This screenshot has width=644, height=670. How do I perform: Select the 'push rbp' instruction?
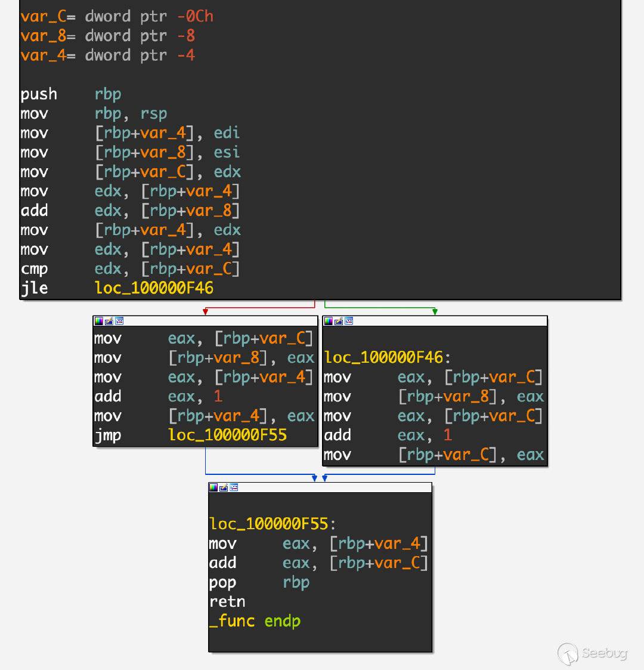click(x=71, y=94)
